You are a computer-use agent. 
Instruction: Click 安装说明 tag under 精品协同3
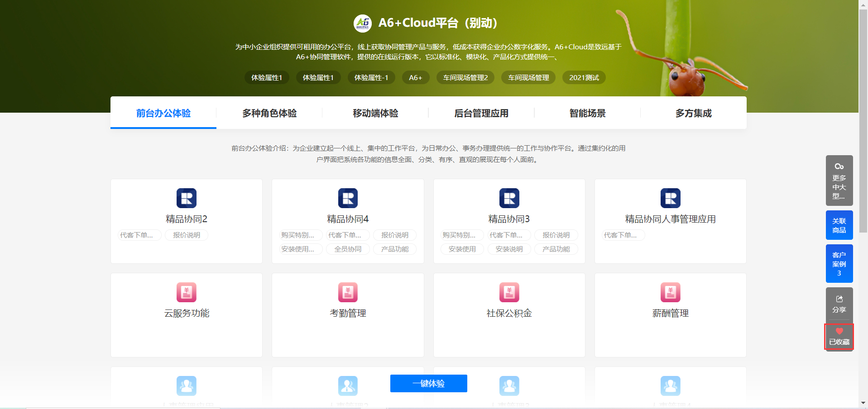point(509,249)
